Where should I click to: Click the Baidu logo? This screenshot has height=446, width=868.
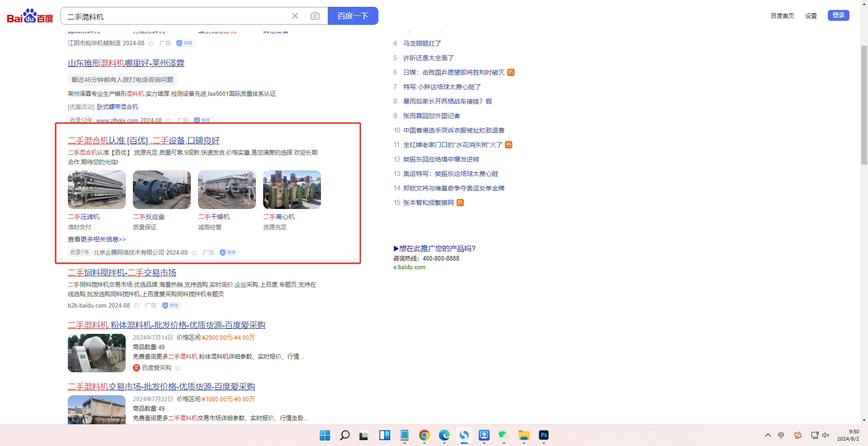(x=30, y=16)
